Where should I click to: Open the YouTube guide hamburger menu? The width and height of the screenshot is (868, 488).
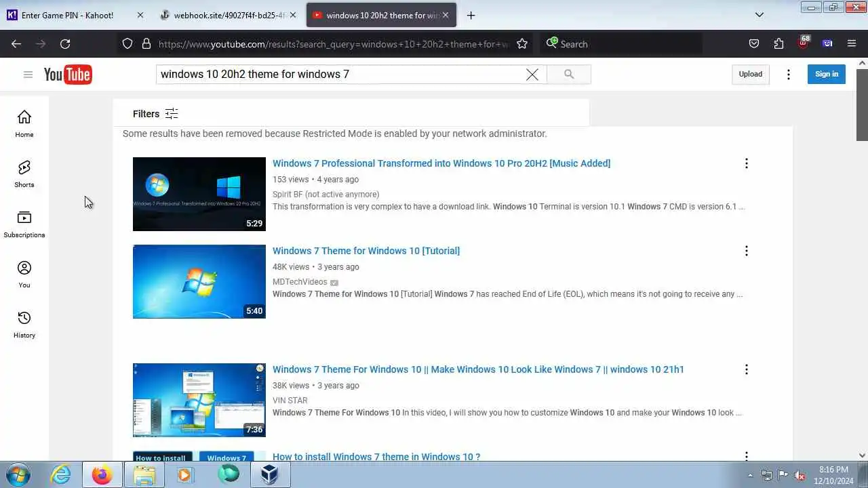pyautogui.click(x=28, y=75)
